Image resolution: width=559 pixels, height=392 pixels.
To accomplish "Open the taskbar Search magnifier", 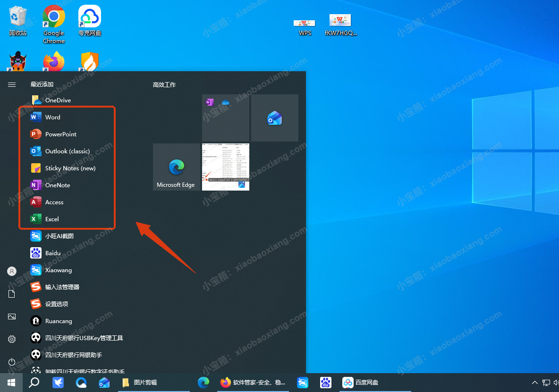I will pos(34,382).
